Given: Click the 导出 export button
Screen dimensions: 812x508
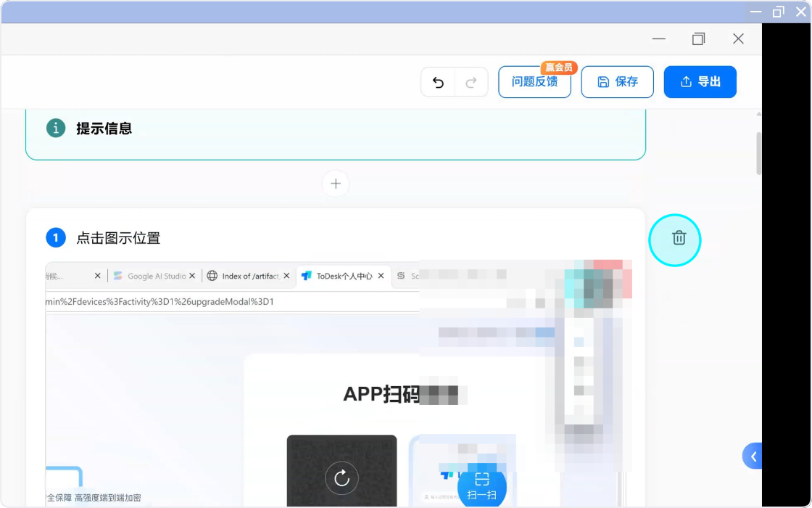Looking at the screenshot, I should [x=700, y=82].
